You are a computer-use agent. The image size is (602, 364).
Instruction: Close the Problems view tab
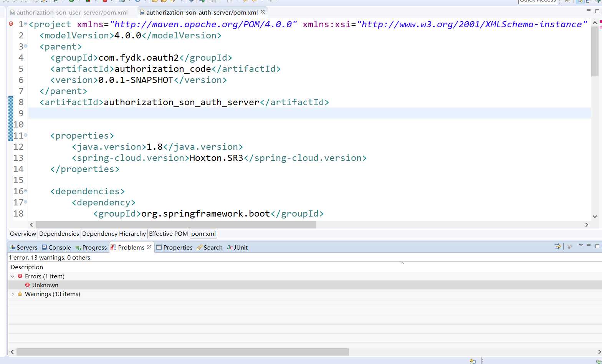coord(149,247)
